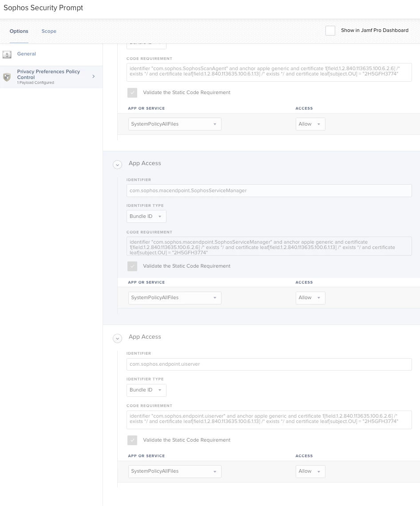The image size is (420, 506).
Task: Open SystemPolicyAllFiles dropdown for SophosServiceManager
Action: point(174,297)
